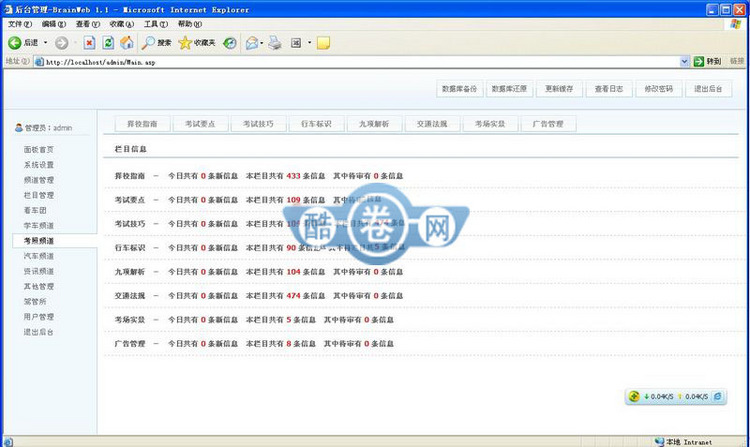Image resolution: width=750 pixels, height=447 pixels.
Task: Open the 编辑(E) menu
Action: (54, 24)
